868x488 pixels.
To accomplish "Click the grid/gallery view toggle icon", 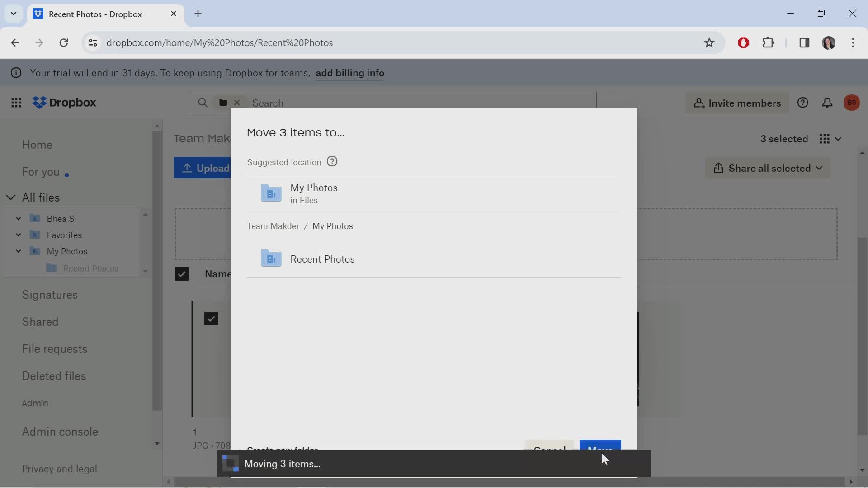I will click(825, 139).
